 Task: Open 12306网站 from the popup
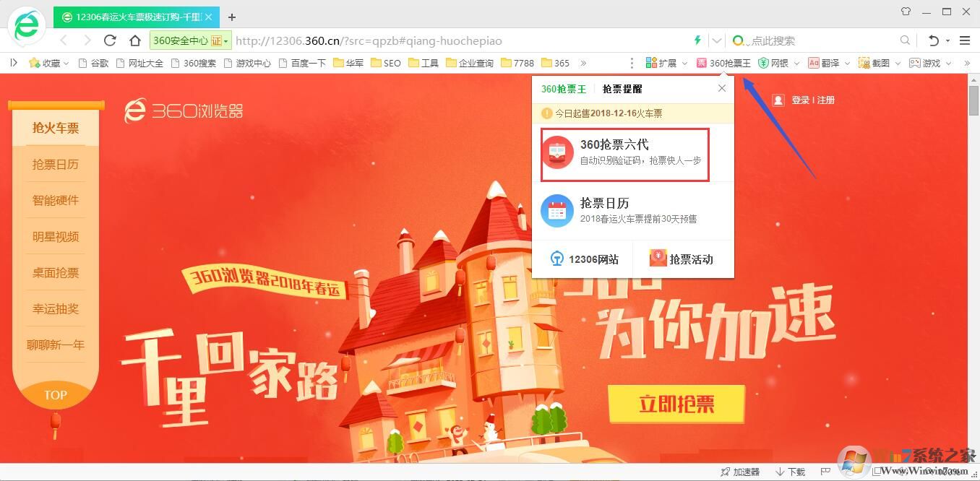585,259
